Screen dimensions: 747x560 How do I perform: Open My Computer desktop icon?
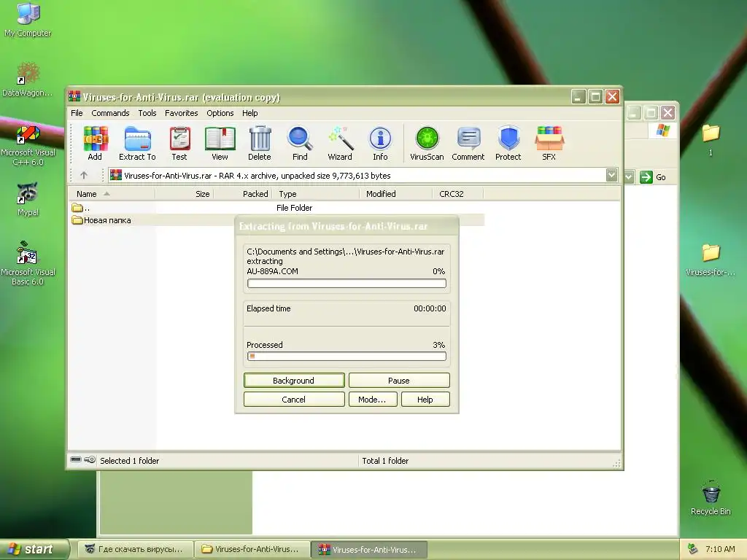point(28,20)
